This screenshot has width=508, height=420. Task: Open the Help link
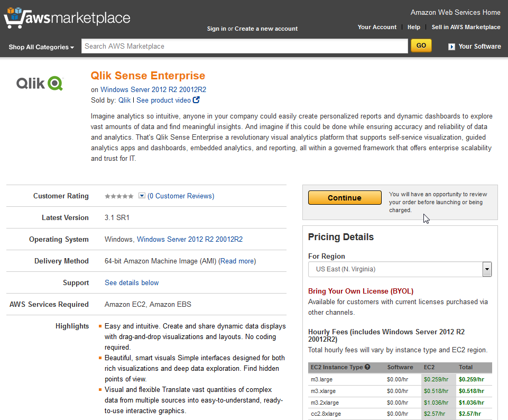tap(414, 27)
